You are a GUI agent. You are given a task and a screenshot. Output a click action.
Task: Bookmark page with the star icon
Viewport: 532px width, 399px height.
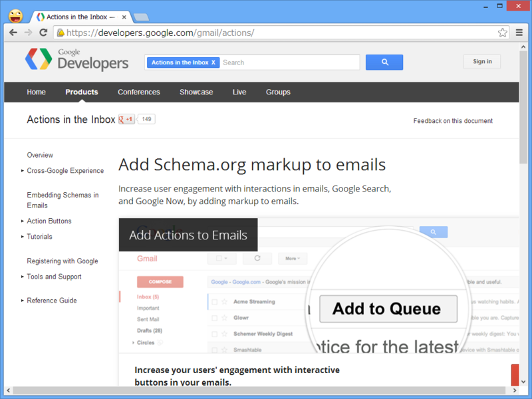pyautogui.click(x=503, y=33)
